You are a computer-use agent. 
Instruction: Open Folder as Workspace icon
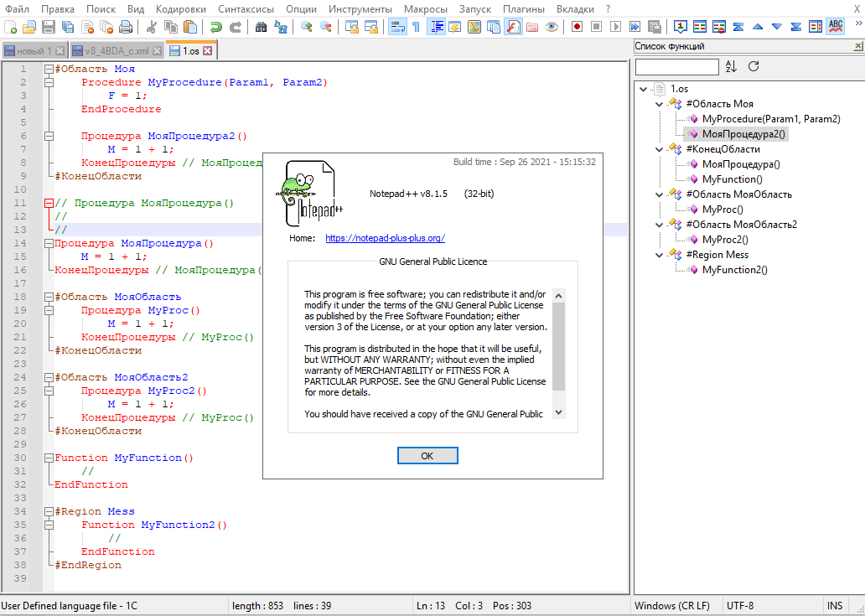tap(531, 27)
